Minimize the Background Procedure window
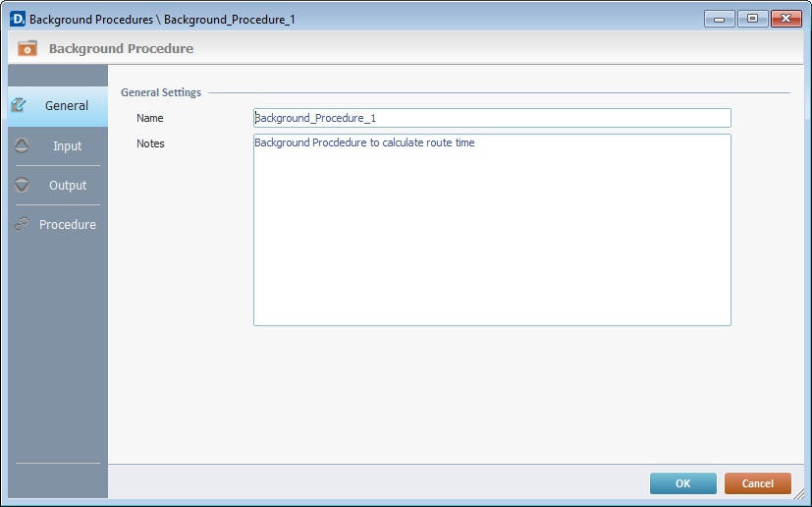 [x=719, y=19]
